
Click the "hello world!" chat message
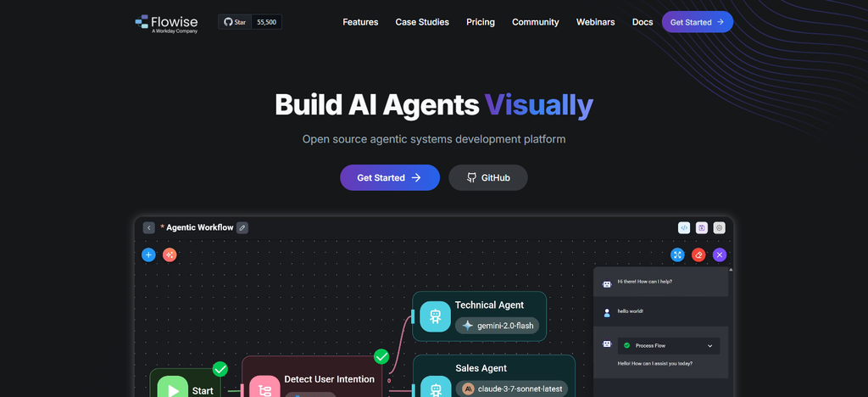(x=631, y=311)
